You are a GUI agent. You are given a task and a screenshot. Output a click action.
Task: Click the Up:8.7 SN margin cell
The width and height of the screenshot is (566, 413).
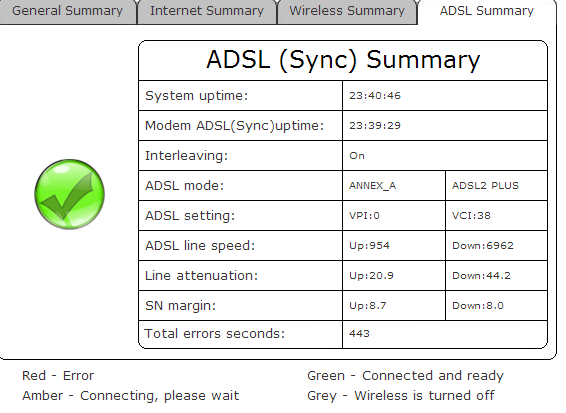(x=394, y=305)
